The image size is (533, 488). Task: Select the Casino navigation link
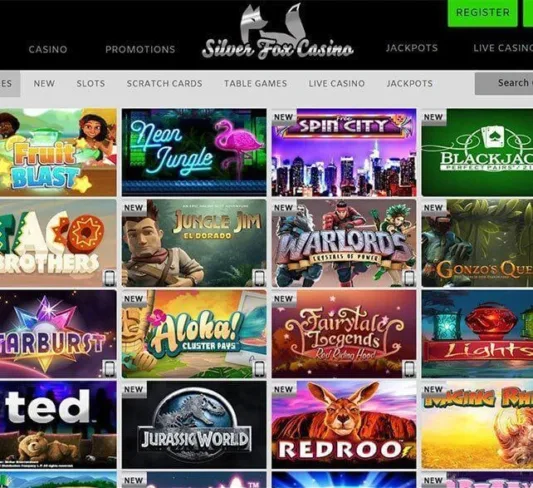(48, 50)
